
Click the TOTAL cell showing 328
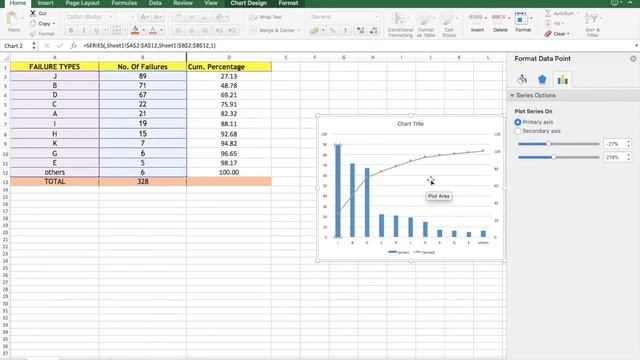(142, 182)
